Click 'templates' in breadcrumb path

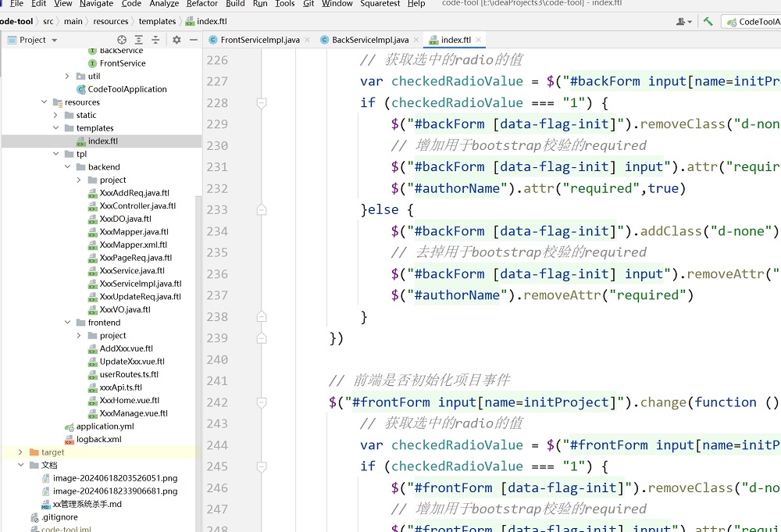click(157, 21)
